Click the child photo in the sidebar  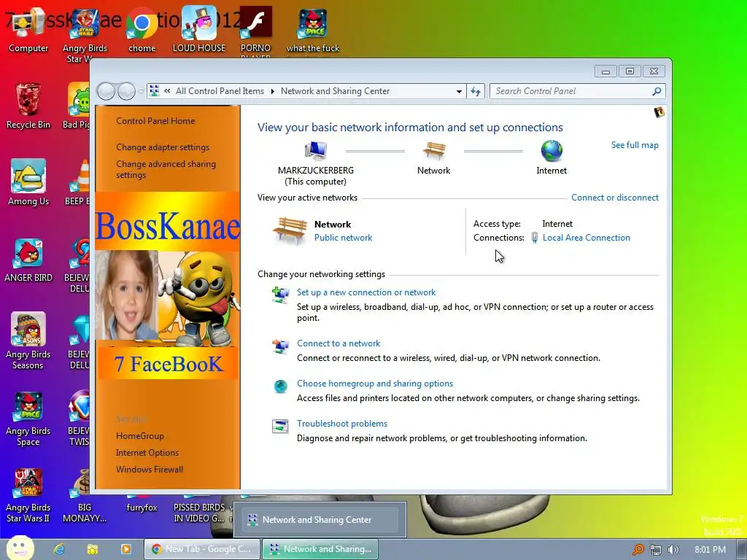126,295
